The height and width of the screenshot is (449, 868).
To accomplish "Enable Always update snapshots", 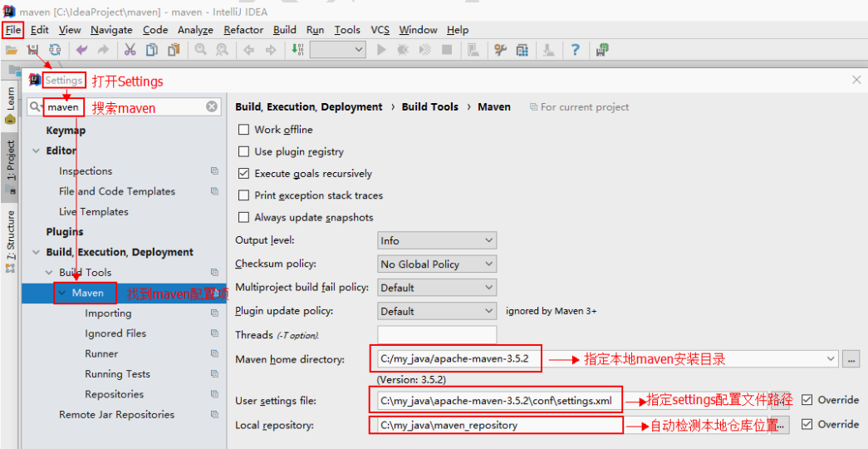I will (243, 217).
